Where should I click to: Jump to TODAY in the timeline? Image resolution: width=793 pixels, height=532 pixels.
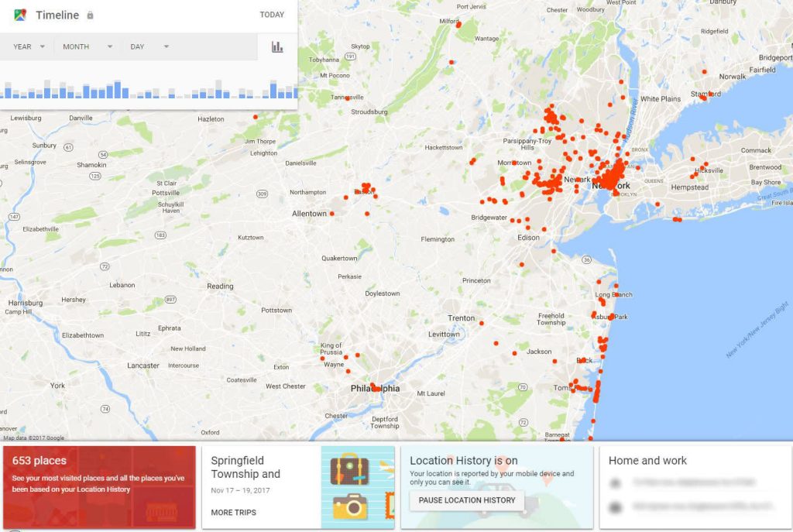click(272, 15)
